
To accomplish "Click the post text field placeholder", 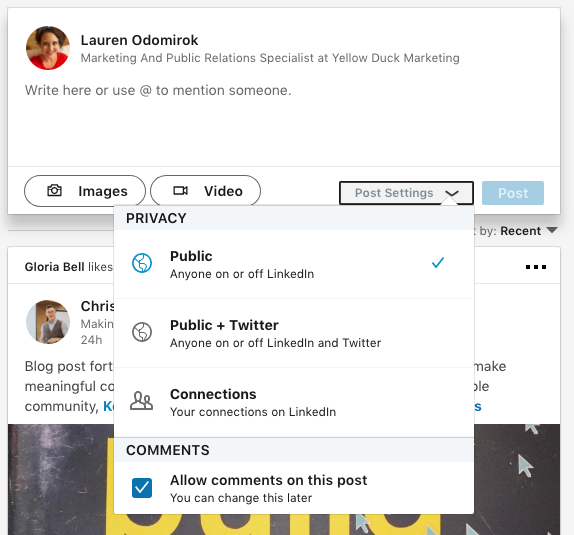I will [x=158, y=90].
